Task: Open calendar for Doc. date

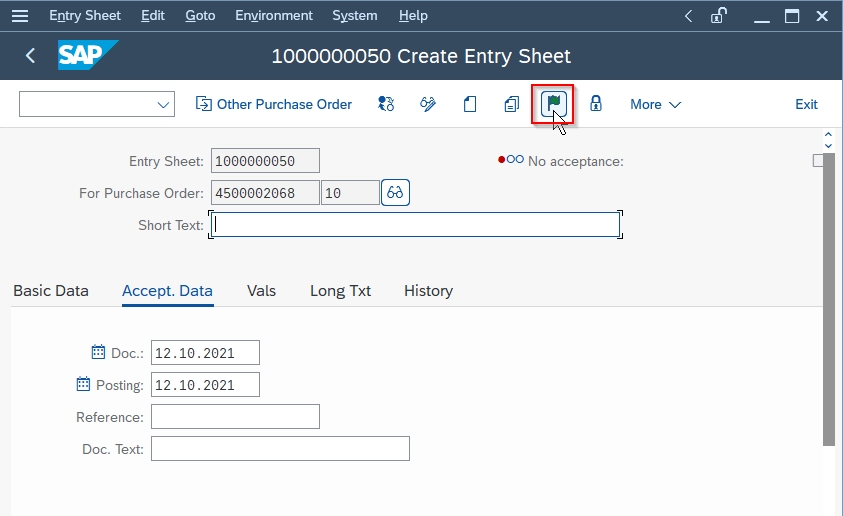Action: pyautogui.click(x=98, y=352)
